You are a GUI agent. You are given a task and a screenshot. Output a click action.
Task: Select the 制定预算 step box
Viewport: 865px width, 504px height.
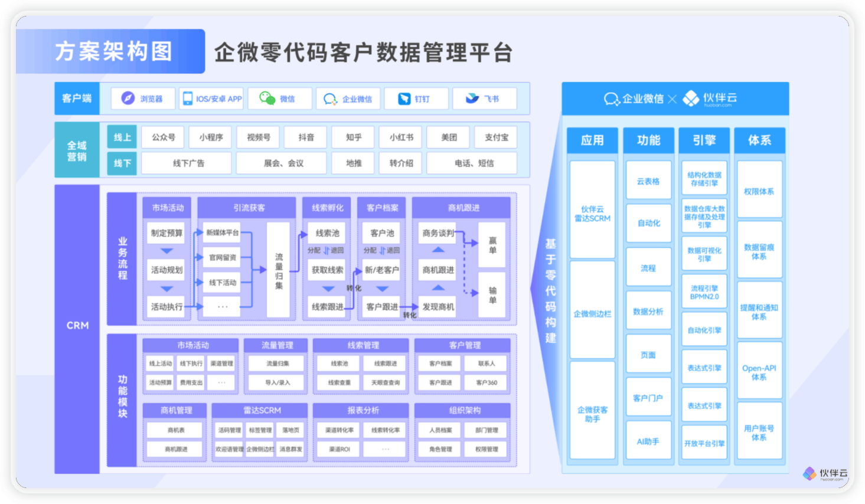click(x=167, y=233)
